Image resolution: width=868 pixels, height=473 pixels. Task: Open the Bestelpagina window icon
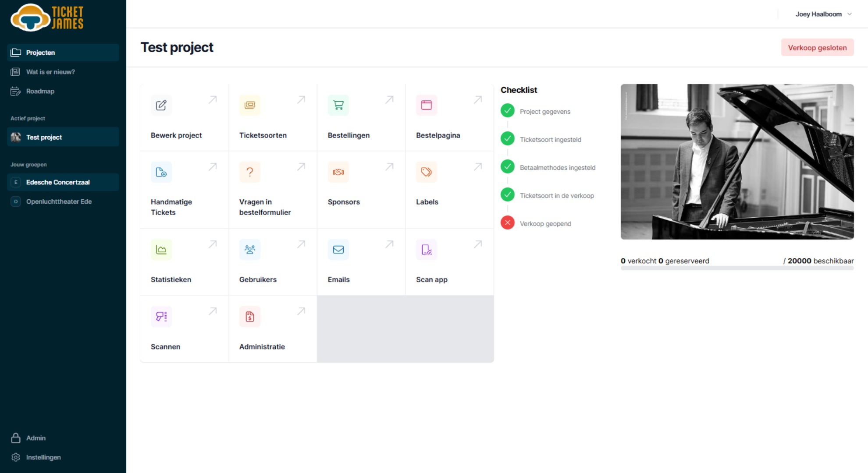(427, 105)
